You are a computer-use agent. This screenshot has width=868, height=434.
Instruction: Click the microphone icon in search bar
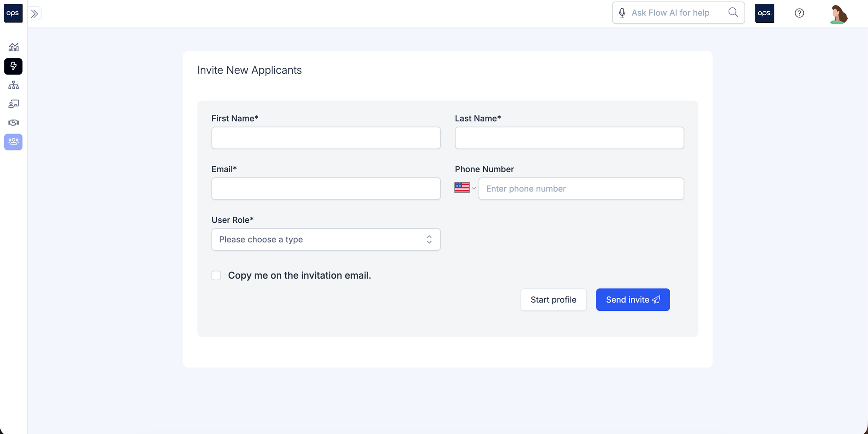click(622, 13)
